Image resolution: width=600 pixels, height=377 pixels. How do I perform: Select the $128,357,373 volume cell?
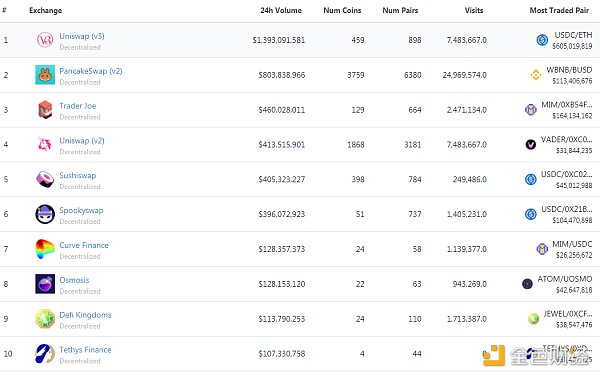[x=282, y=249]
